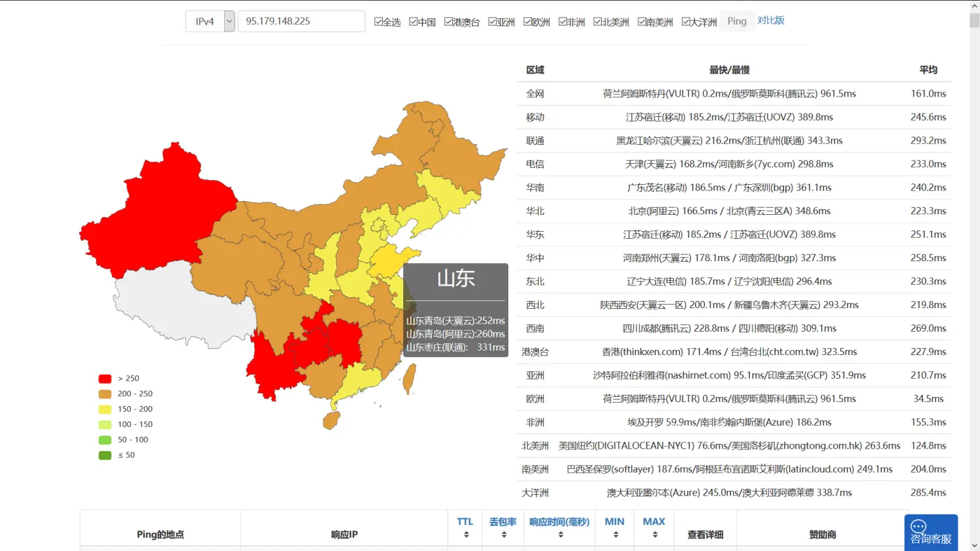Sort table by the MAX header
This screenshot has width=980, height=551.
click(653, 522)
